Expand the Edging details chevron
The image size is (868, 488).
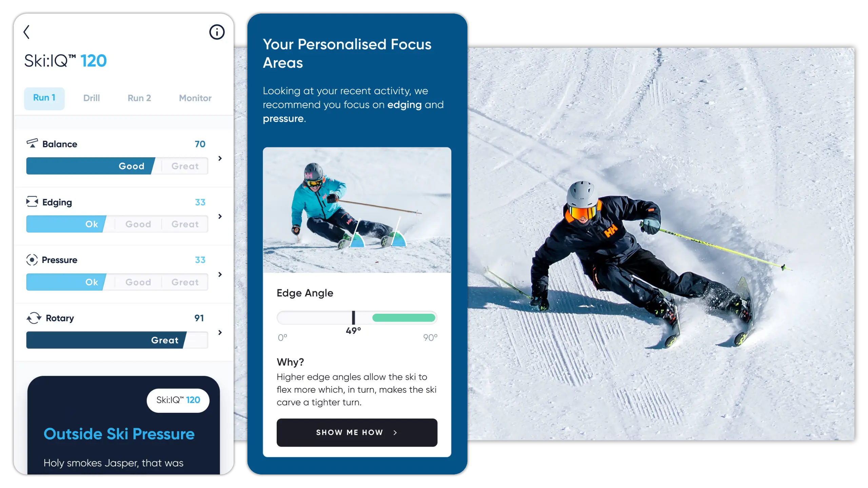[220, 216]
